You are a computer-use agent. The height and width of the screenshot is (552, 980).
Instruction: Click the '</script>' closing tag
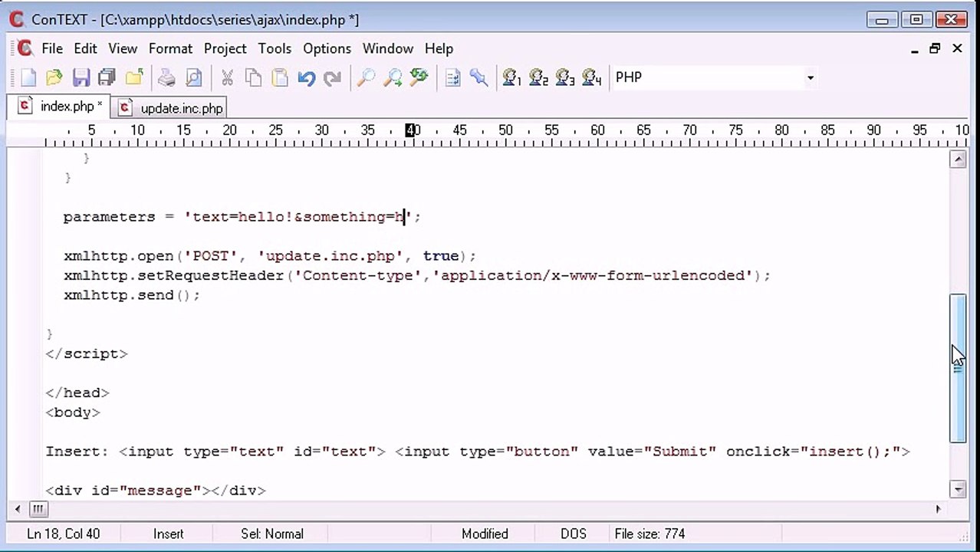[x=87, y=353]
